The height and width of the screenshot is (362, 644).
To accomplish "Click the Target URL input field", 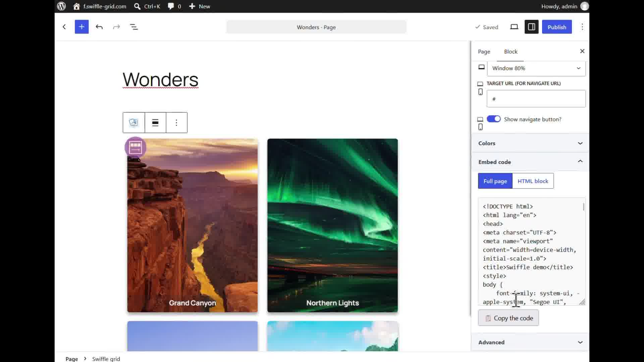I will 536,99.
